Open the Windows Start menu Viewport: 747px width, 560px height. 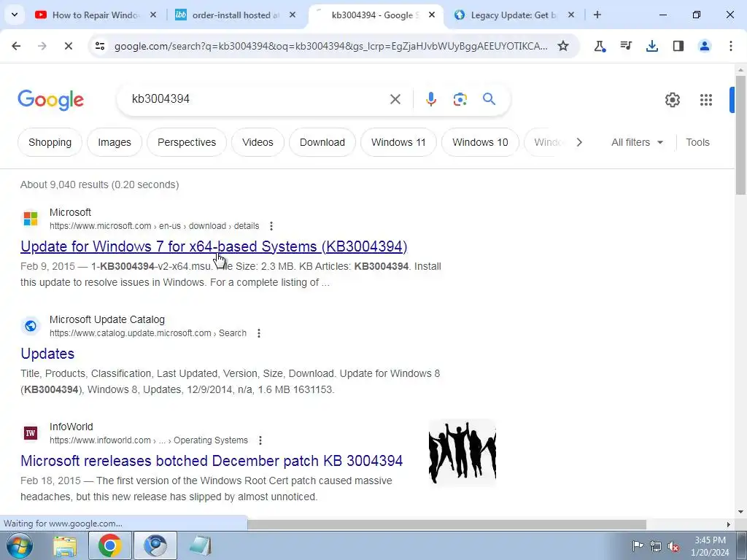[18, 545]
